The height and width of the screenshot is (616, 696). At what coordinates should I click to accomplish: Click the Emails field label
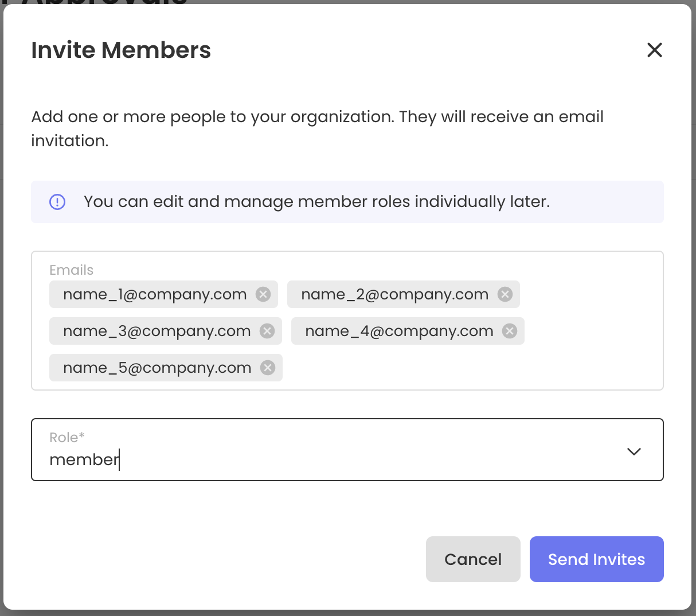click(x=71, y=270)
